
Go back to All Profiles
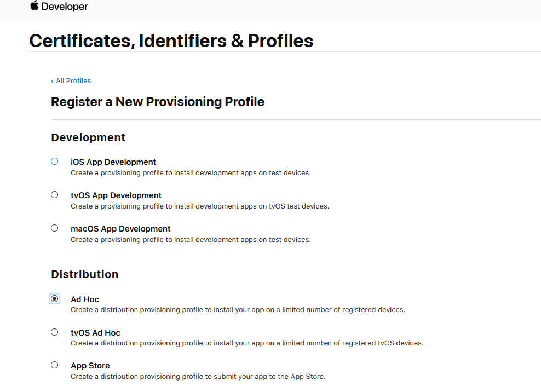pyautogui.click(x=71, y=81)
